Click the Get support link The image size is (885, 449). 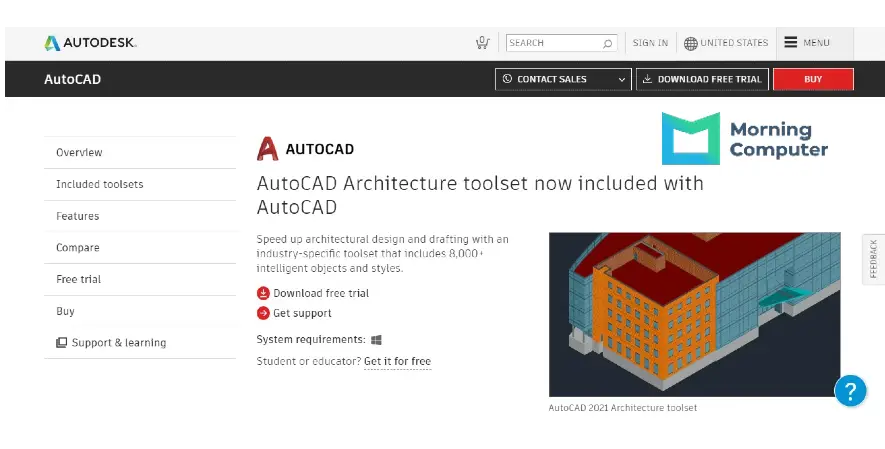(x=302, y=313)
